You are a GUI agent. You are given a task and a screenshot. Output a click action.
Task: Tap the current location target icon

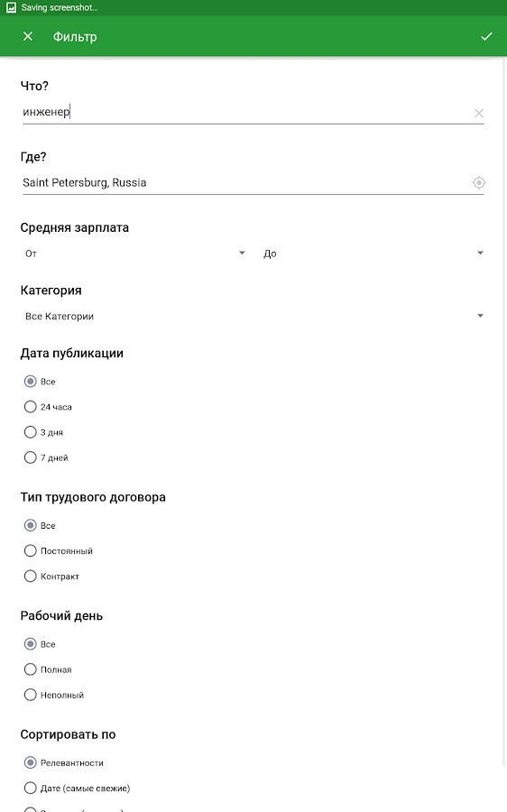(478, 182)
